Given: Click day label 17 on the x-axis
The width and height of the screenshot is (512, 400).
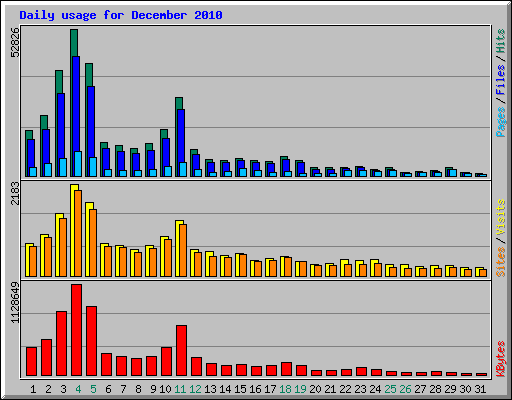Looking at the screenshot, I should pos(270,389).
